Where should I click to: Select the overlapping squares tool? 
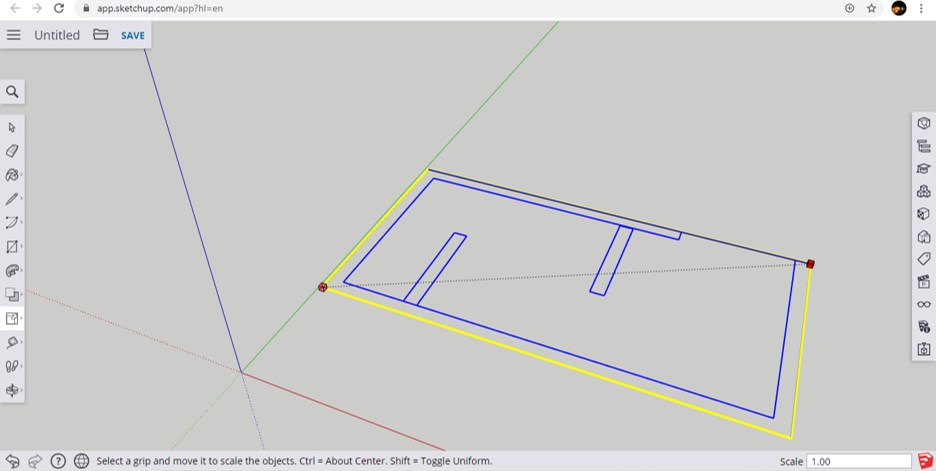click(12, 294)
